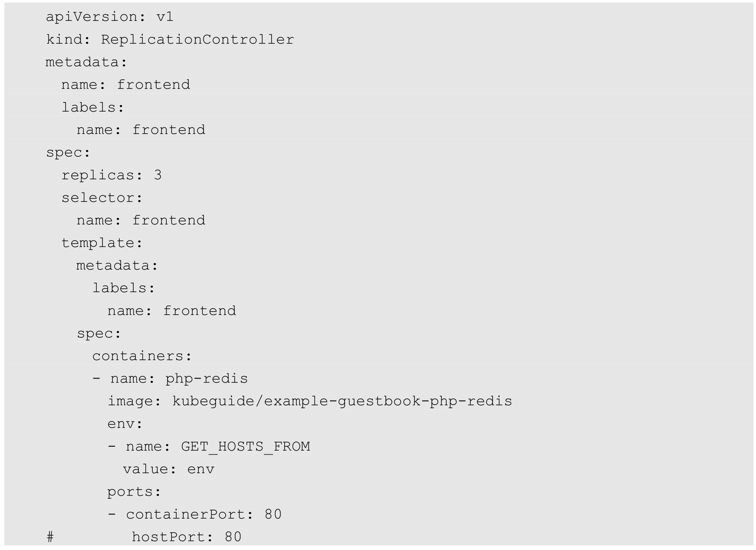
Task: Click the 80 after containerPort
Action: (273, 514)
